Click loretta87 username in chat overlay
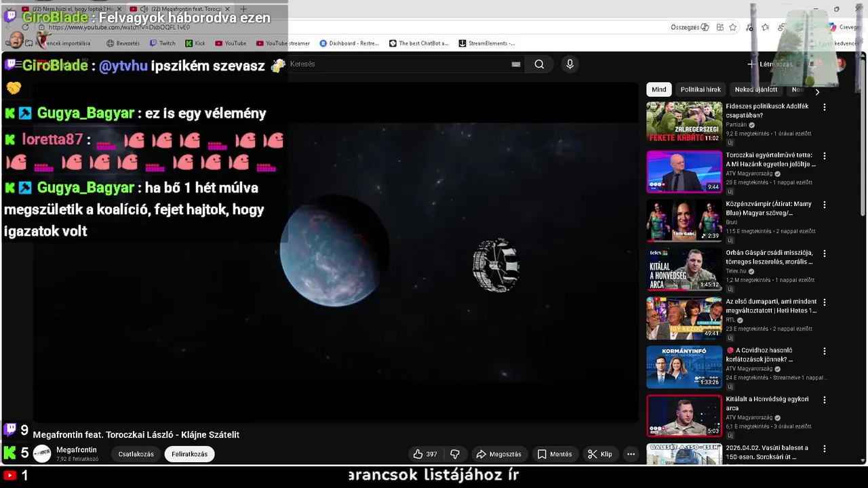This screenshot has width=868, height=488. coord(52,139)
